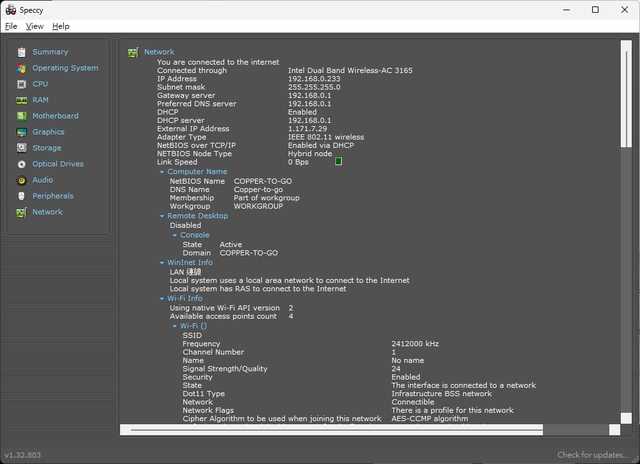640x464 pixels.
Task: Click the Summary icon in sidebar
Action: tap(21, 52)
